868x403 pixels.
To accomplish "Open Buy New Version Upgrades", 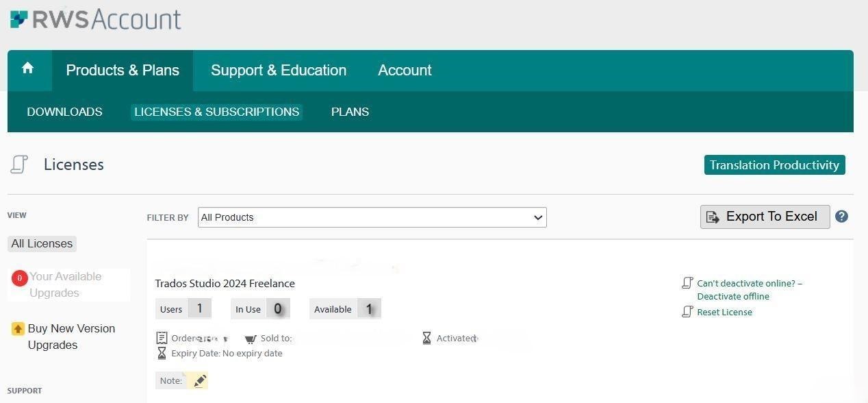I will (x=71, y=337).
